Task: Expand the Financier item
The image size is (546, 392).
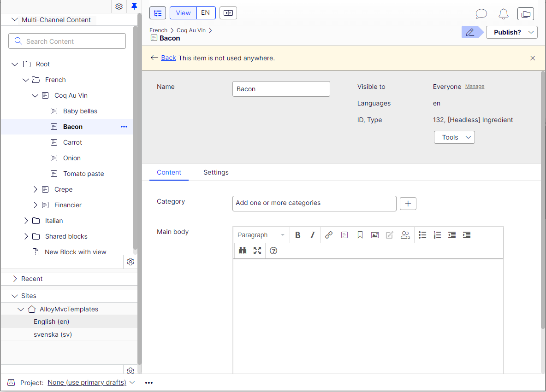Action: [35, 205]
